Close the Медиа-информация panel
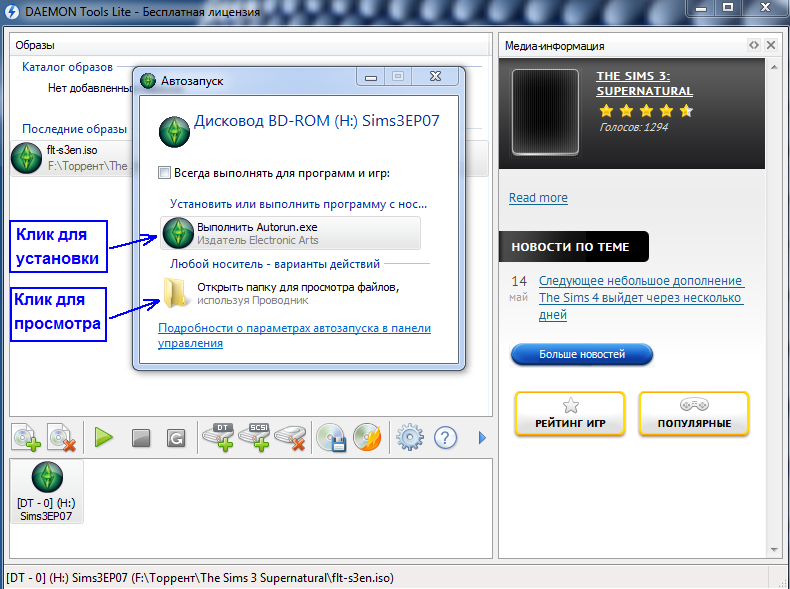Image resolution: width=790 pixels, height=589 pixels. [771, 45]
